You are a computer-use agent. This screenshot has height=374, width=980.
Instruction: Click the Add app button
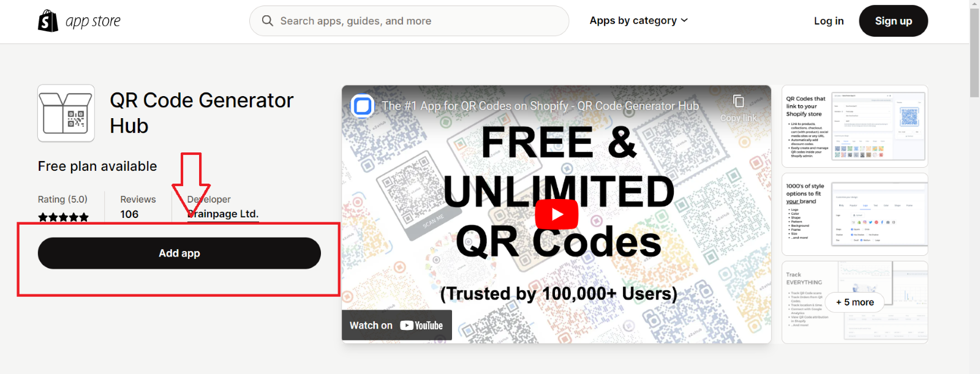coord(179,253)
